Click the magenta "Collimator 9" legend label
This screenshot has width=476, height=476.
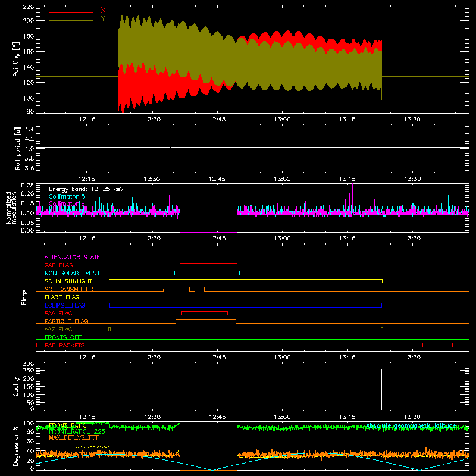(x=67, y=203)
